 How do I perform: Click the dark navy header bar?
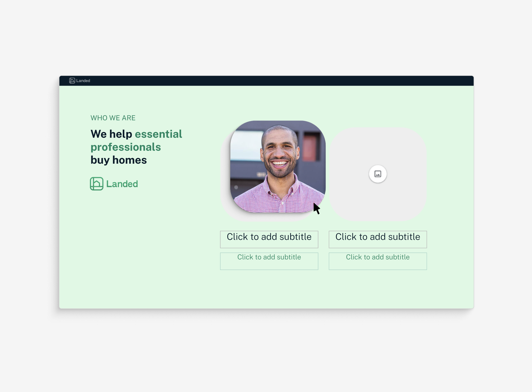click(x=266, y=81)
